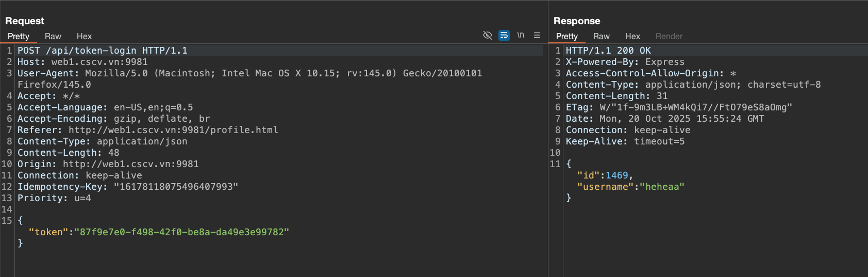Select the Render tab in Response
The width and height of the screenshot is (868, 277).
669,36
